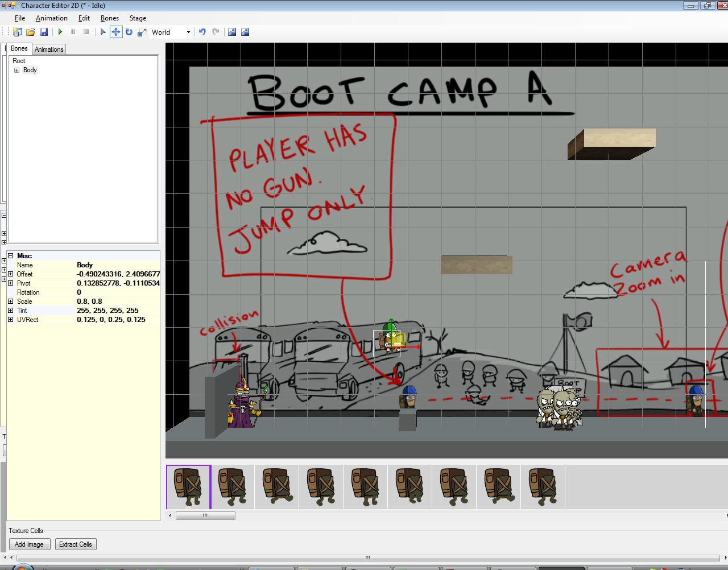Click the Stop playback square icon

(86, 32)
